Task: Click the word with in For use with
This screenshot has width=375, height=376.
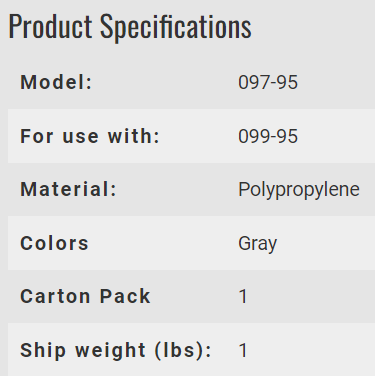Action: [134, 136]
